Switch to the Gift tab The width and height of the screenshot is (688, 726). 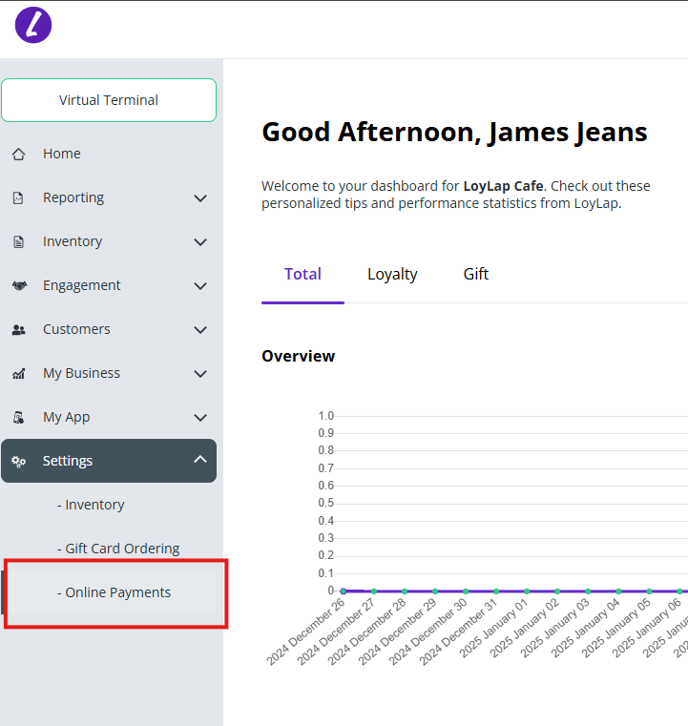[x=476, y=274]
